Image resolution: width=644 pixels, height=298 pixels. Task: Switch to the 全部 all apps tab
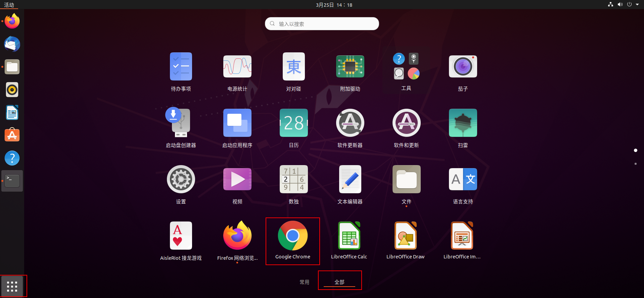[x=339, y=282]
